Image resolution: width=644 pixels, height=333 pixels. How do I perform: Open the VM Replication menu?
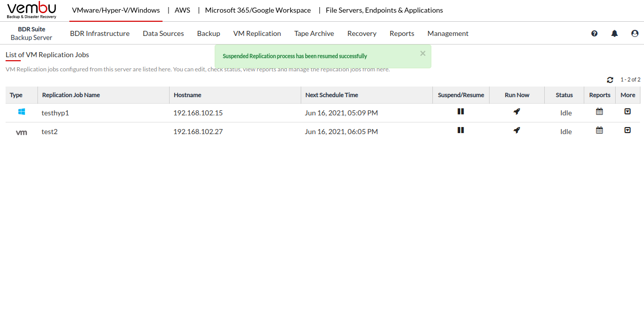[257, 33]
